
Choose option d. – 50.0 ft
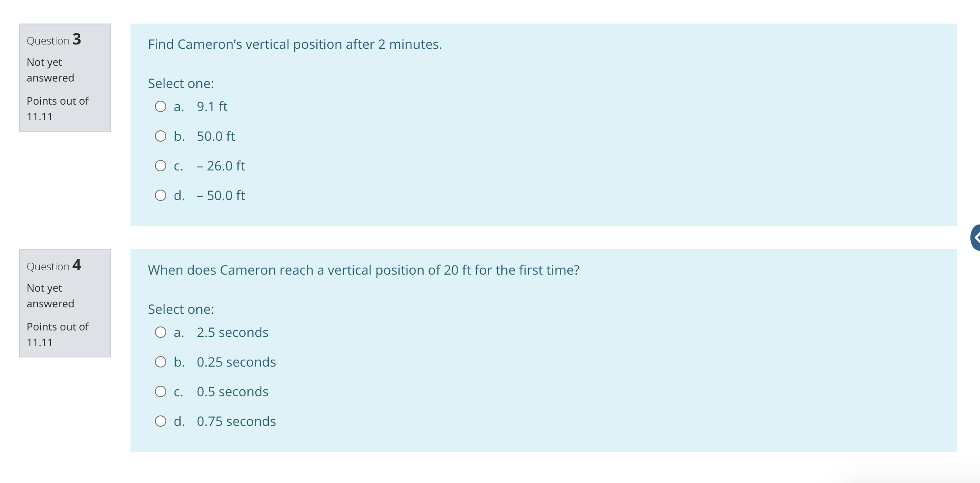(x=161, y=195)
